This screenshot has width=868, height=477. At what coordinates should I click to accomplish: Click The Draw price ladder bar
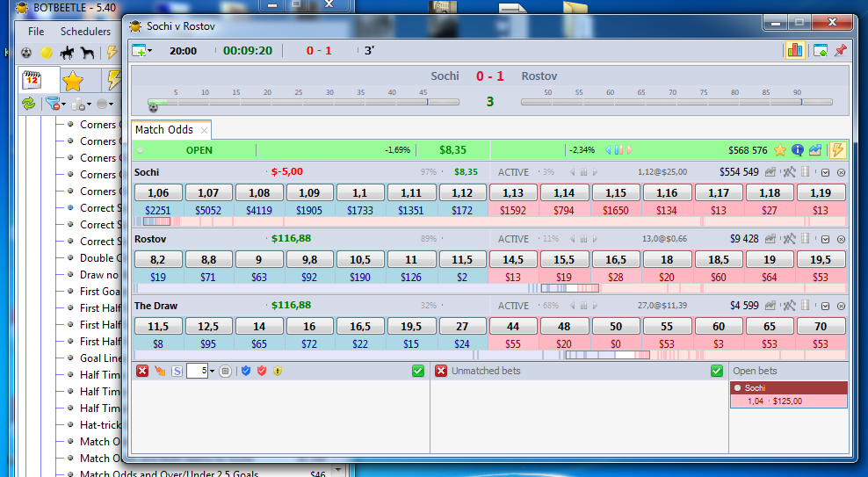pos(490,355)
